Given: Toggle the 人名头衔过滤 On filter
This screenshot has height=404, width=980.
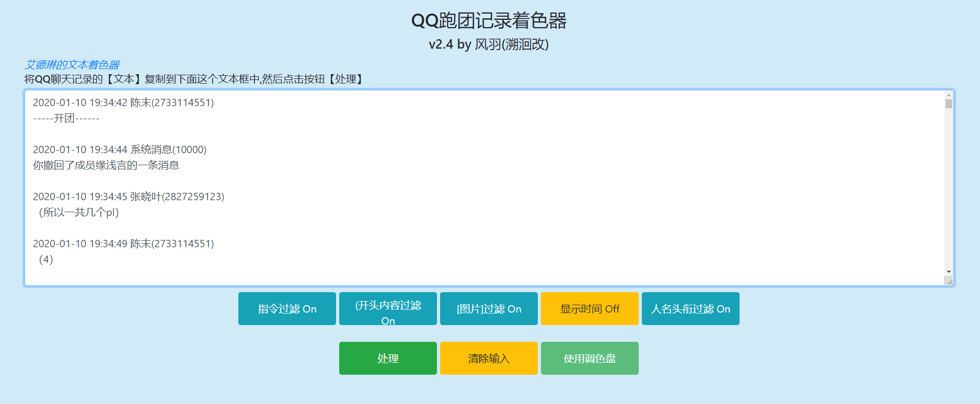Looking at the screenshot, I should click(x=690, y=308).
